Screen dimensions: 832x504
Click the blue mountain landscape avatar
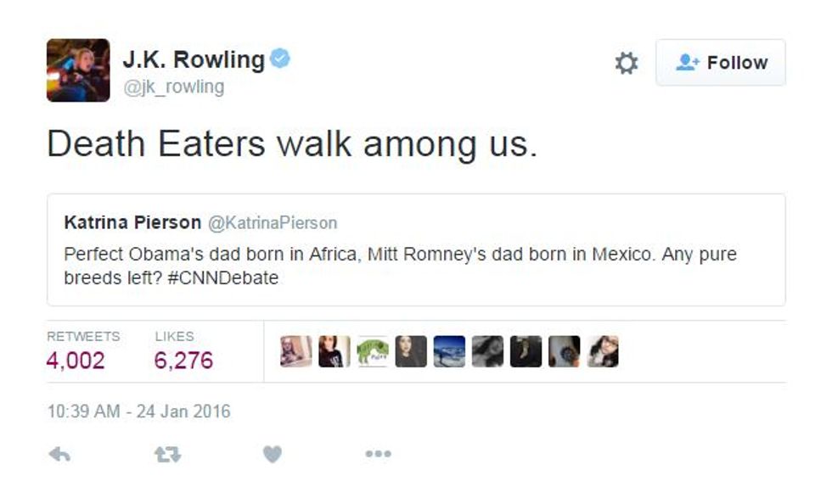pyautogui.click(x=449, y=351)
